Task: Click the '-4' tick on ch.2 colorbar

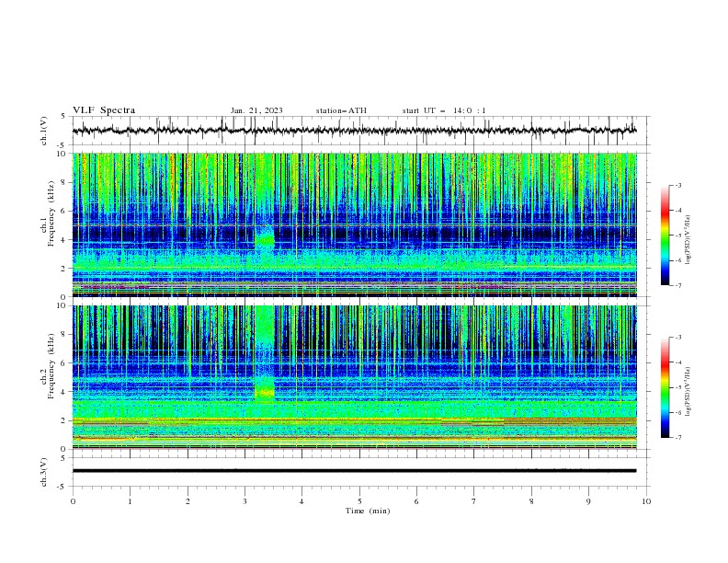Action: tap(677, 362)
